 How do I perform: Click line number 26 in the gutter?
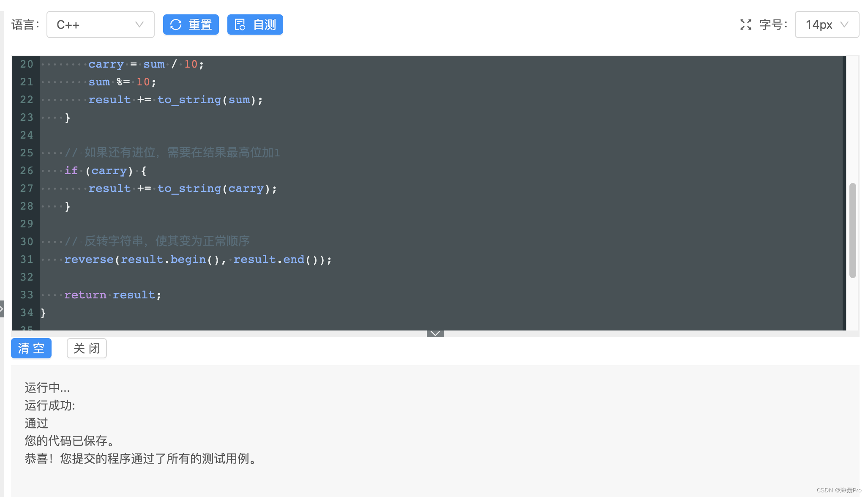pyautogui.click(x=27, y=171)
